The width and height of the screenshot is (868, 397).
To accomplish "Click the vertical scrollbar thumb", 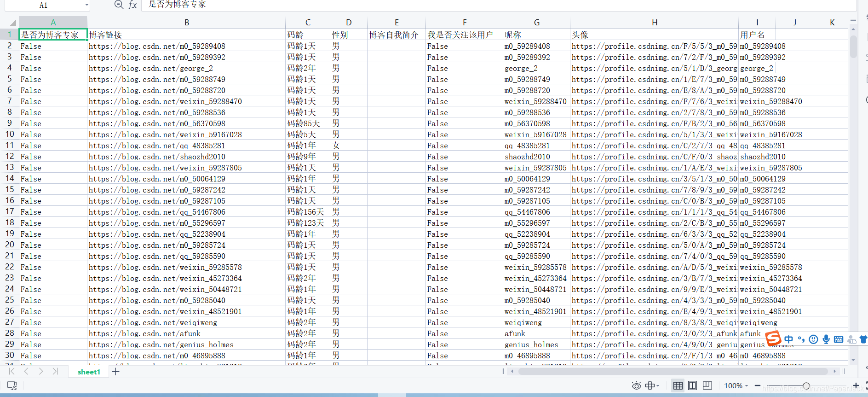I will tap(853, 46).
